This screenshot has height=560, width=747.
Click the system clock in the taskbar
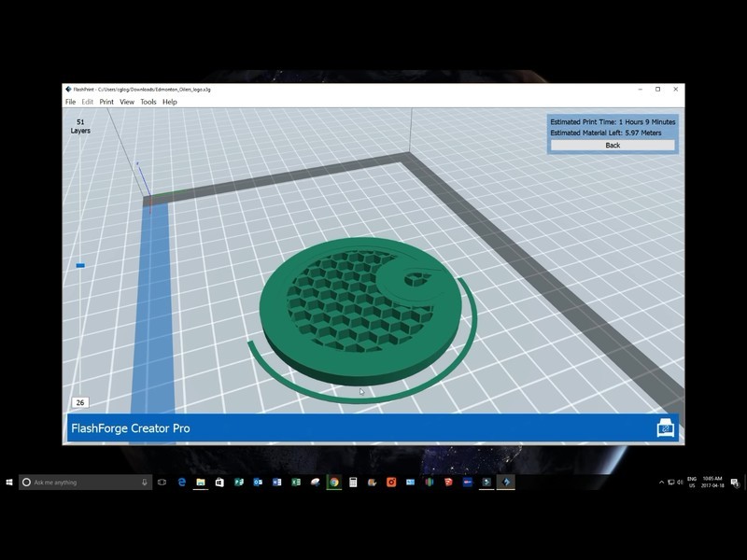click(x=713, y=483)
